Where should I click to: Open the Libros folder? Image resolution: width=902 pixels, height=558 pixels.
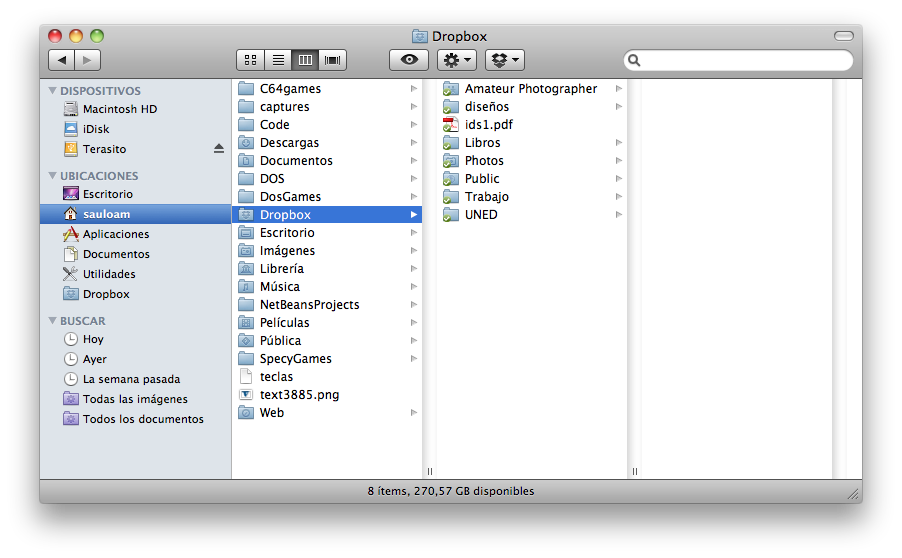click(x=532, y=143)
